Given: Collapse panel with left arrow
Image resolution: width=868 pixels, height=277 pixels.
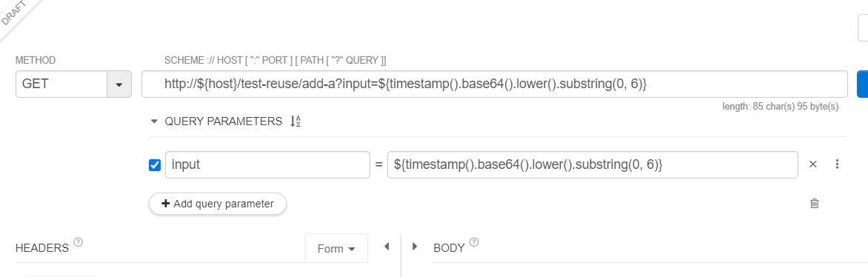Looking at the screenshot, I should (387, 246).
